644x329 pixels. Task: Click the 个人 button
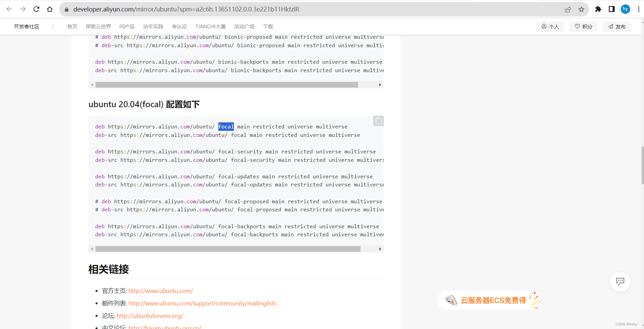pyautogui.click(x=550, y=27)
